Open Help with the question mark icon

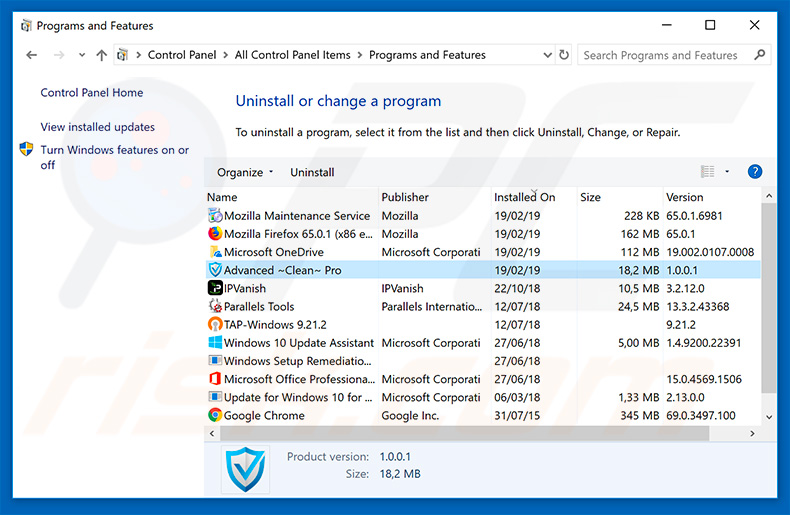pyautogui.click(x=755, y=172)
